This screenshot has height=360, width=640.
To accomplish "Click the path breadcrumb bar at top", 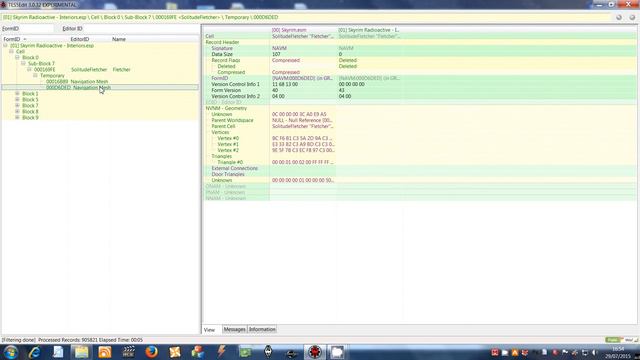I will [x=306, y=18].
